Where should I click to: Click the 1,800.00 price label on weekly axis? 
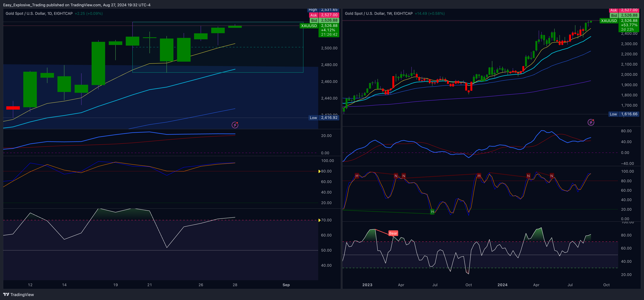pos(629,95)
